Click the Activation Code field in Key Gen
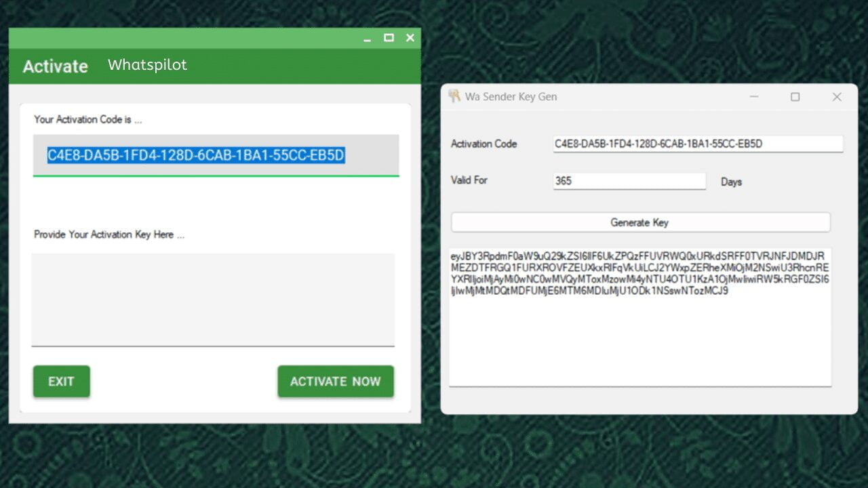 point(697,144)
